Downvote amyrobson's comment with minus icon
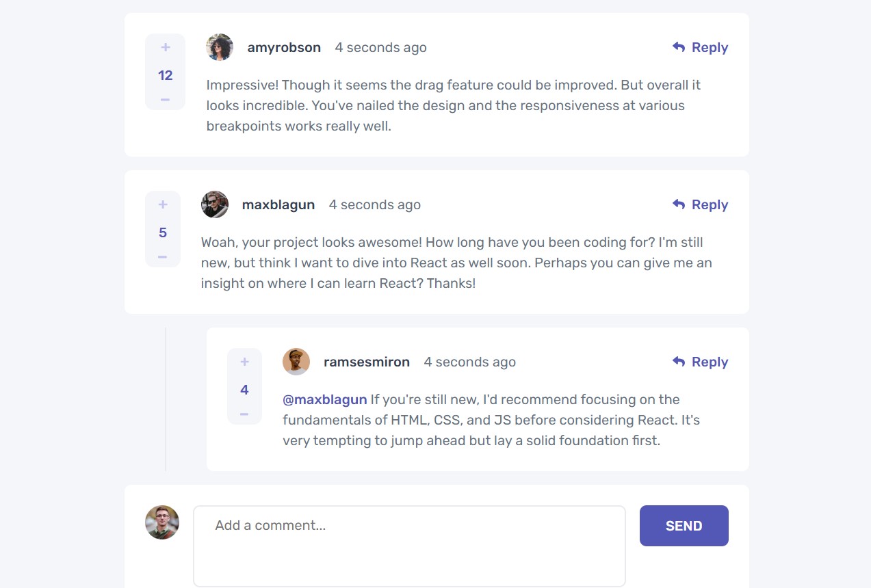The width and height of the screenshot is (871, 588). (165, 100)
